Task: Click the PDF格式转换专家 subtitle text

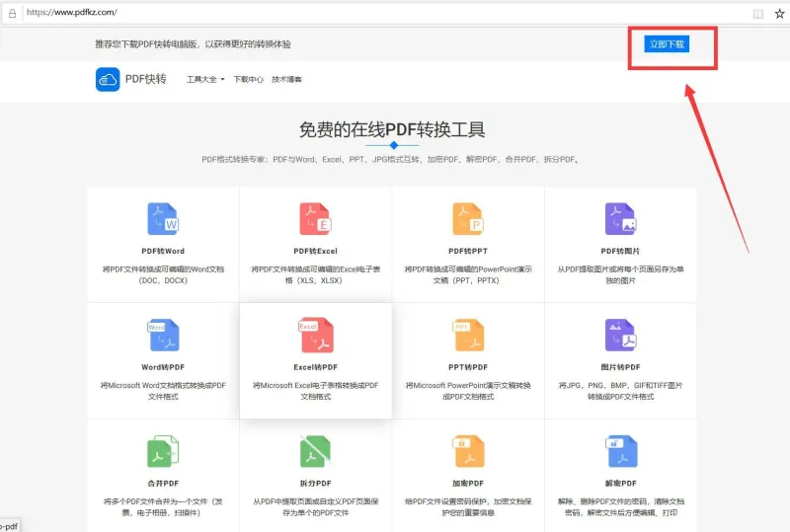Action: point(391,159)
